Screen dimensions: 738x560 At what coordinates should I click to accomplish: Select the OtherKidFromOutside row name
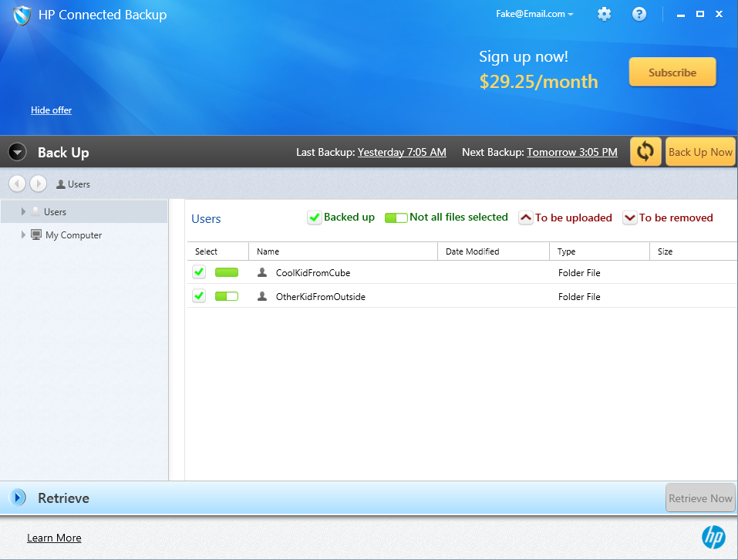(321, 297)
